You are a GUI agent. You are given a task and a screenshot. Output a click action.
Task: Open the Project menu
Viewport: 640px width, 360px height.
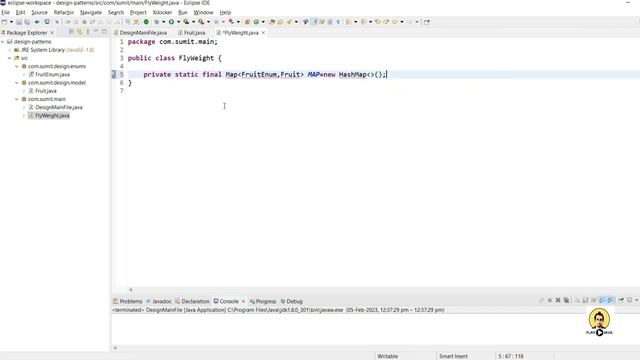click(138, 13)
